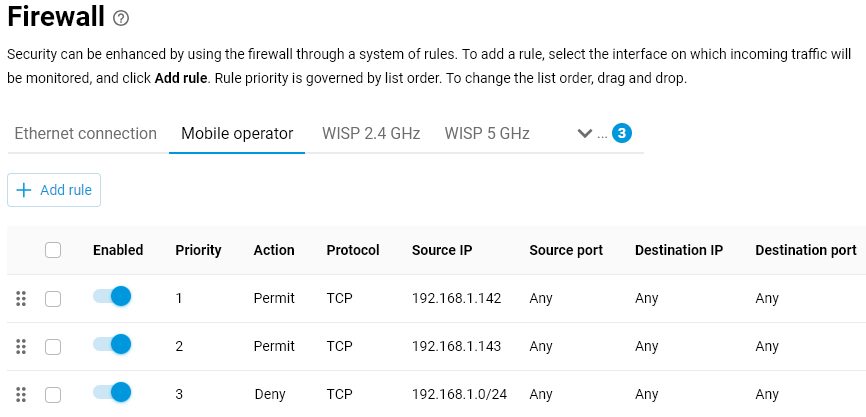The height and width of the screenshot is (417, 866).
Task: Click the blue badge showing 3 hidden tabs
Action: (622, 133)
